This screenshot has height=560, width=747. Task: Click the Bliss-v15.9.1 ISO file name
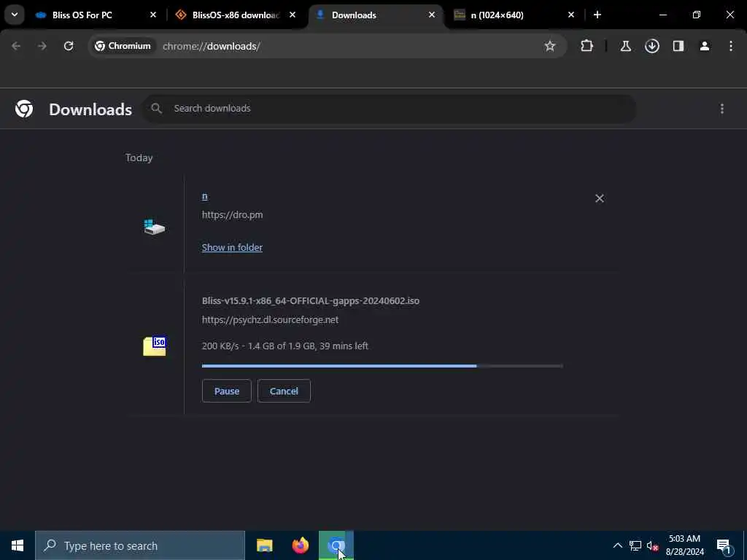[311, 300]
